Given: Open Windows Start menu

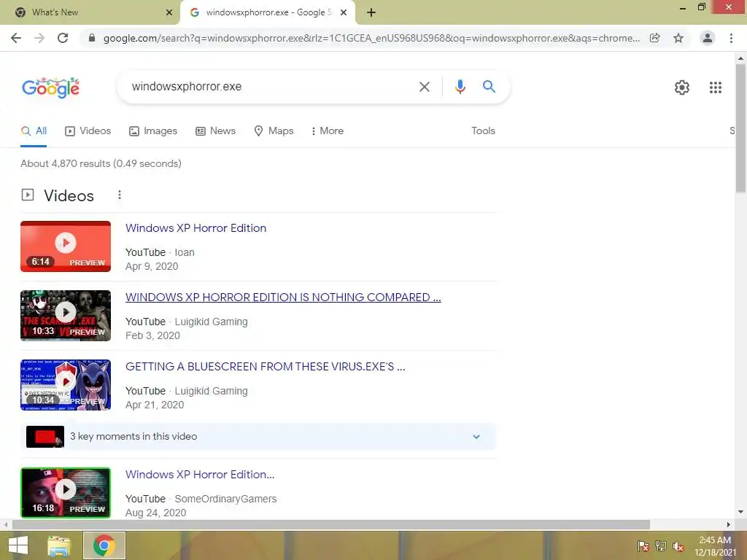Looking at the screenshot, I should tap(18, 545).
